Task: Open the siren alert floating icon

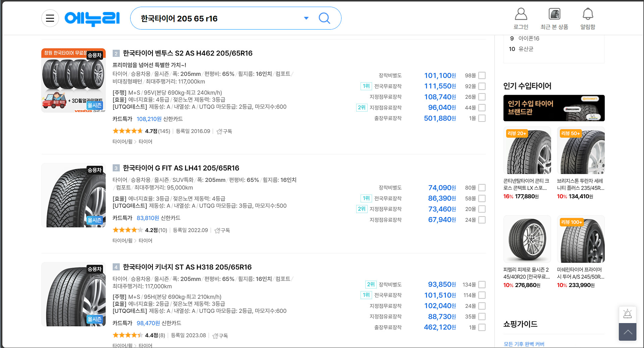Action: point(628,315)
